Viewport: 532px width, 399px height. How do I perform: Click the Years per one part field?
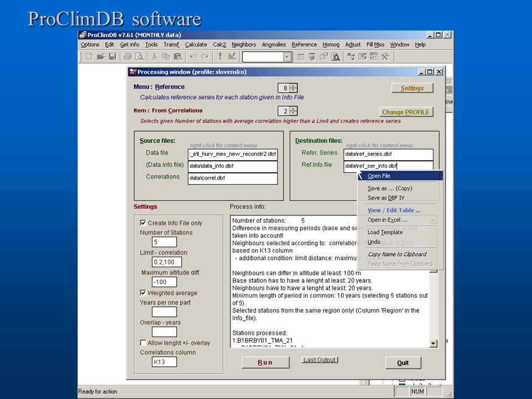pos(164,312)
